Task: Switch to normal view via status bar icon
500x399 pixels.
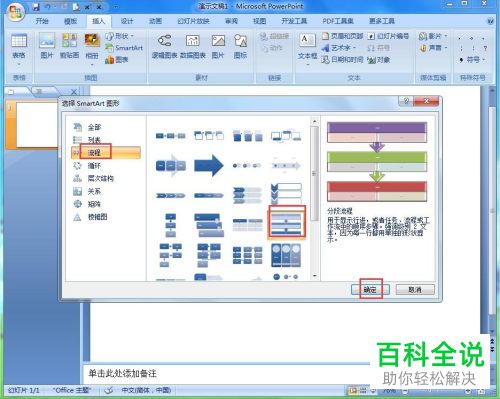Action: (x=353, y=390)
